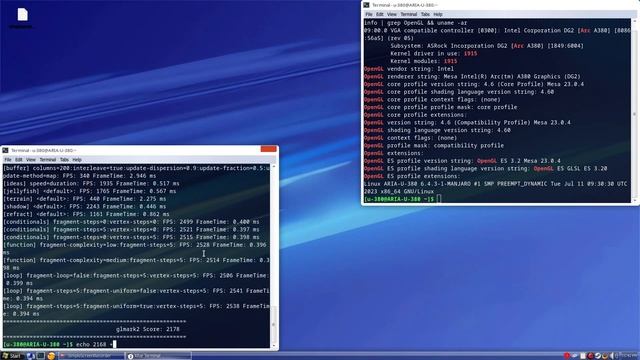Click the network icon in the system tray
Screen dimensions: 640x360
[x=574, y=356]
